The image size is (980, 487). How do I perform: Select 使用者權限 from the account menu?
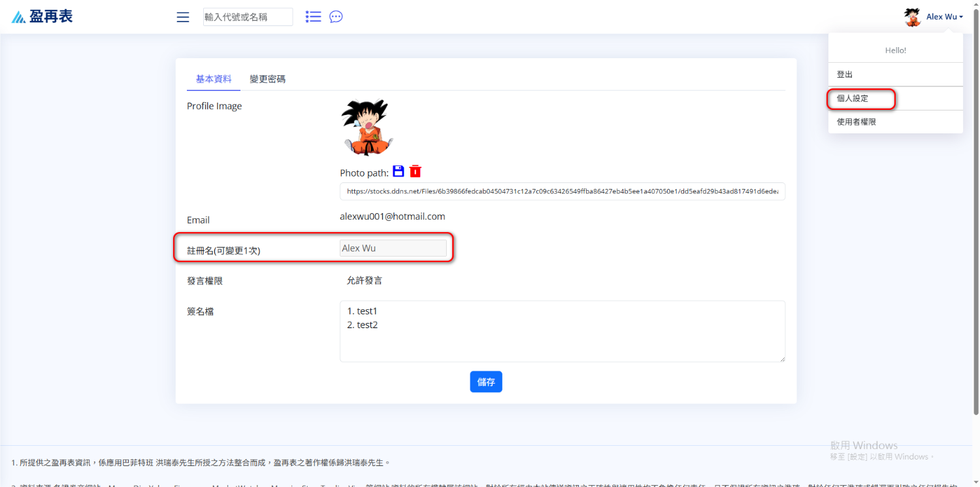point(896,122)
